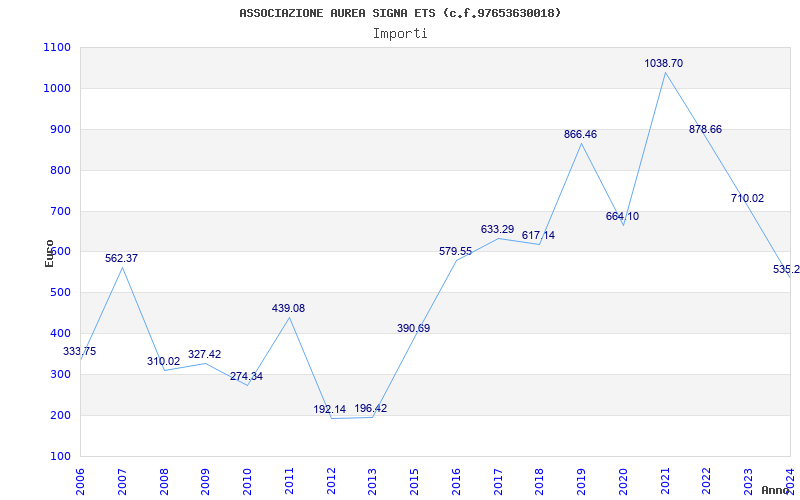Viewport: 800px width, 500px height.
Task: Select the 1000 y-axis tick label
Action: click(58, 88)
